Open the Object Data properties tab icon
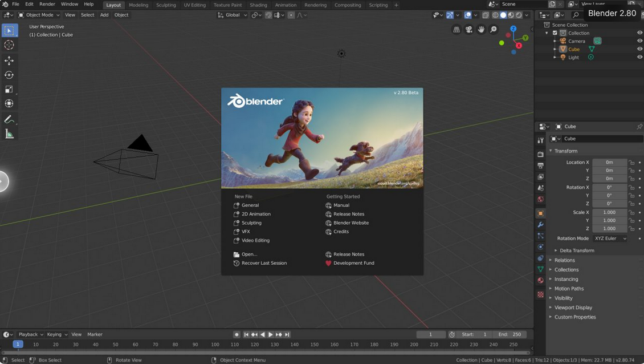The height and width of the screenshot is (364, 644). coord(540,269)
